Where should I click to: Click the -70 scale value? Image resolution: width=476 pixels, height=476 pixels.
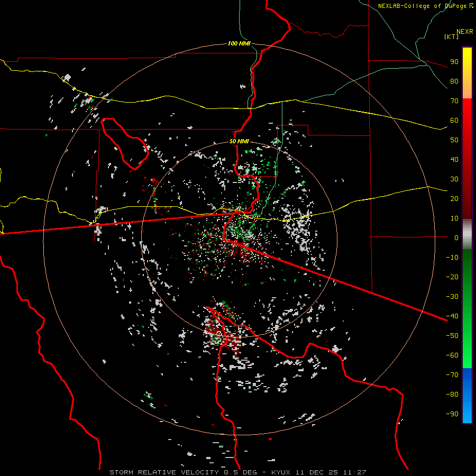452,374
